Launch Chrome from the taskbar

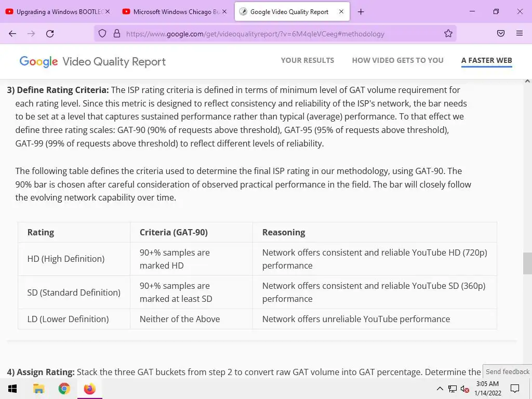(64, 389)
